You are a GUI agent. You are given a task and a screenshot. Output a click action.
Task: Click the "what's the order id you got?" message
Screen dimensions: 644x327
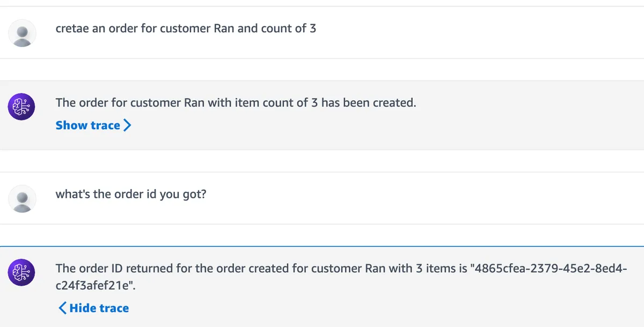point(131,194)
